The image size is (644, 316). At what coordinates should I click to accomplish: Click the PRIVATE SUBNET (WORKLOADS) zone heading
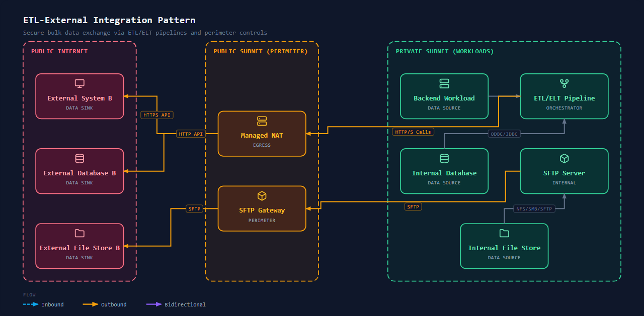point(445,51)
